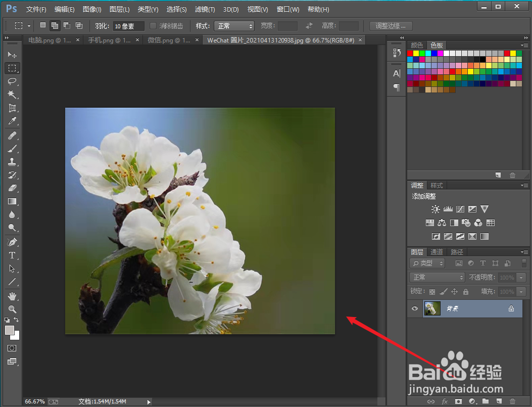The height and width of the screenshot is (407, 532).
Task: Choose Add to Selection mode
Action: (x=54, y=25)
